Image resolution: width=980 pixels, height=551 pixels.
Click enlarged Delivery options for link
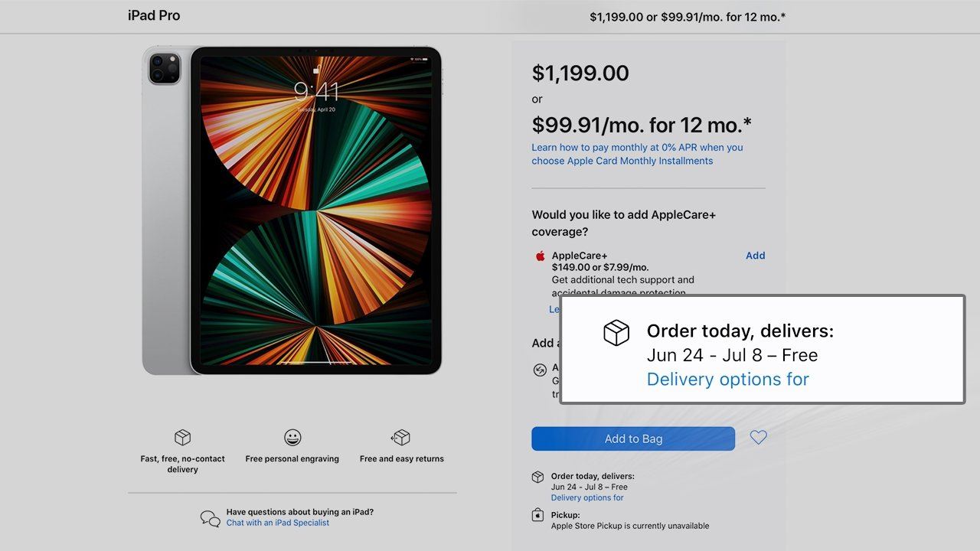[727, 379]
